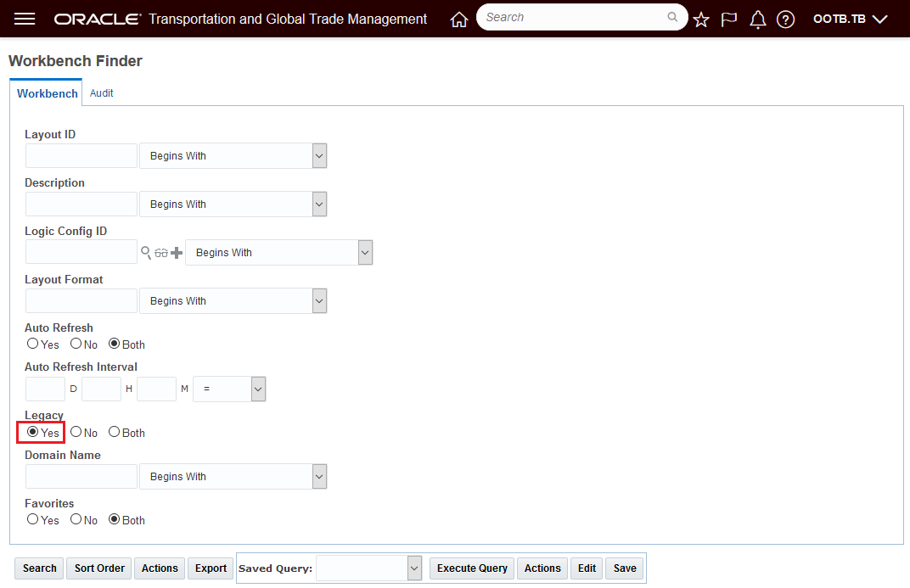Image resolution: width=910 pixels, height=588 pixels.
Task: Open Description operator dropdown
Action: point(233,204)
